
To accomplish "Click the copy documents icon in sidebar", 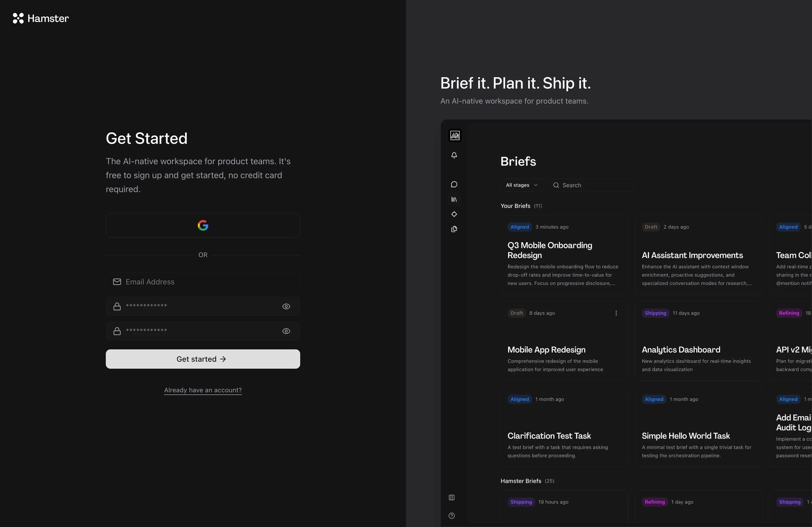I will (454, 229).
